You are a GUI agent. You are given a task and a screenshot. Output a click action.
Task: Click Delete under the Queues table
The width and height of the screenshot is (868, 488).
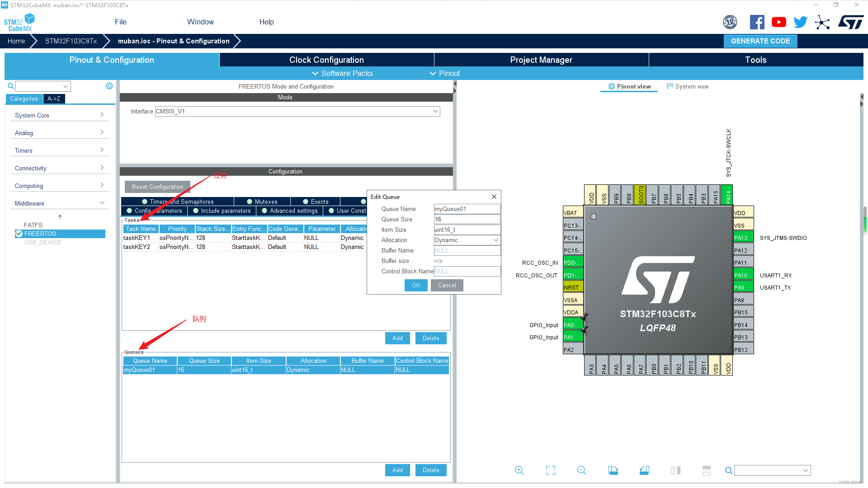(431, 470)
